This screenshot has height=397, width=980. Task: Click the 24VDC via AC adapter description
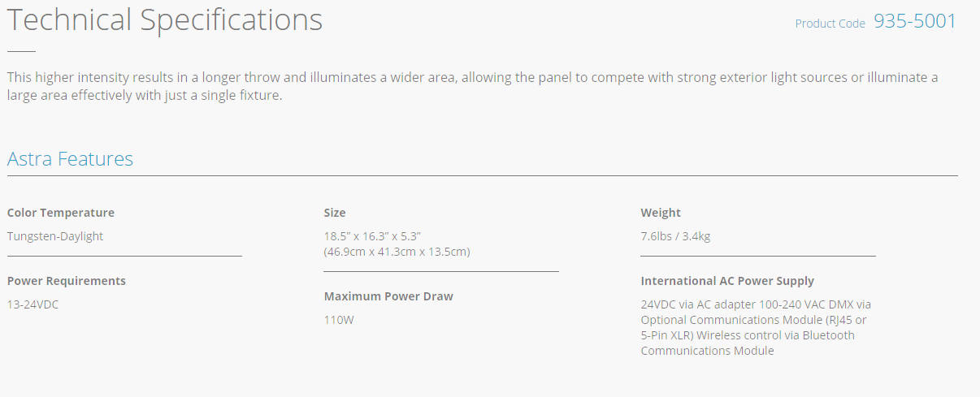click(x=755, y=327)
